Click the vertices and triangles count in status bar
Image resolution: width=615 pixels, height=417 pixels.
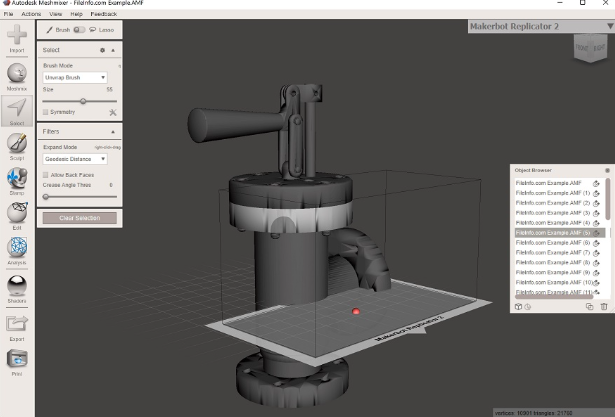[x=534, y=413]
